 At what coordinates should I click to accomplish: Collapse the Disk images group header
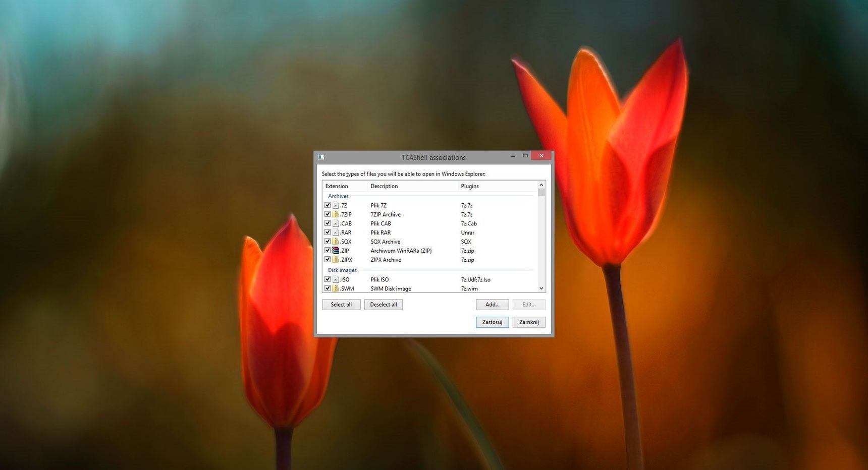[x=342, y=270]
